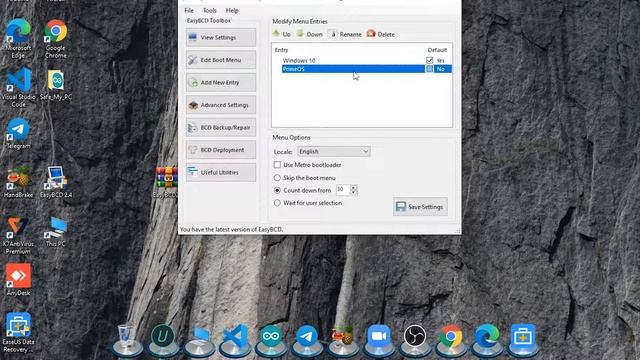Open BCD Deployment
640x360 pixels.
(x=221, y=150)
